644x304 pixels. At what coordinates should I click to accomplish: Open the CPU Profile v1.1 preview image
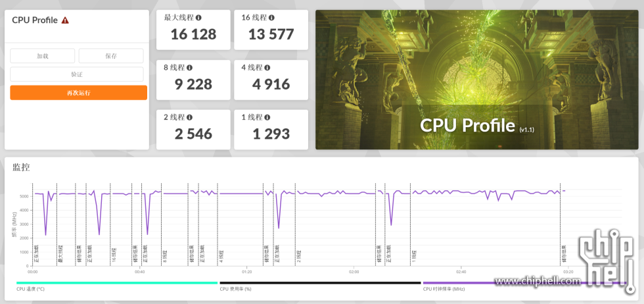(477, 80)
